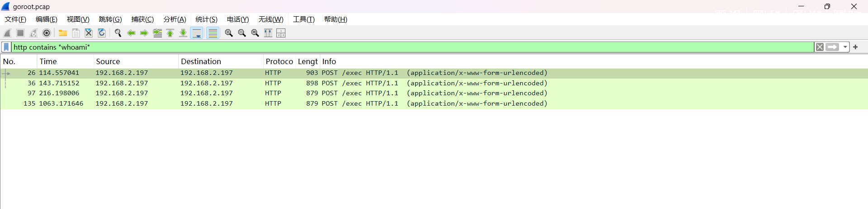Expand the recent display filters dropdown

tap(845, 47)
